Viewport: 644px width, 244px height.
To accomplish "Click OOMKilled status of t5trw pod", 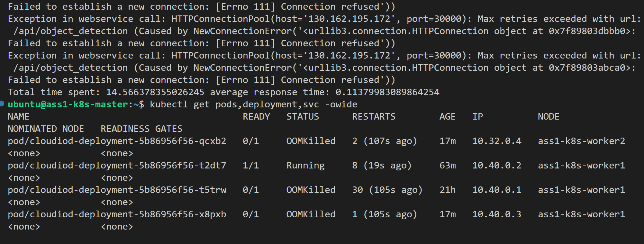I will coord(311,190).
